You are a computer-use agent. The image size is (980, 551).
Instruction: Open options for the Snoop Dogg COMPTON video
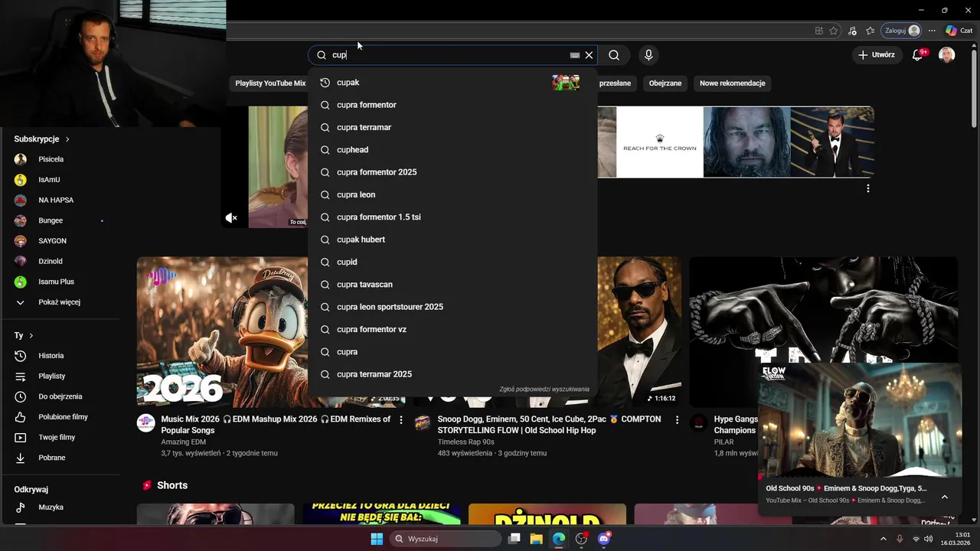click(677, 420)
